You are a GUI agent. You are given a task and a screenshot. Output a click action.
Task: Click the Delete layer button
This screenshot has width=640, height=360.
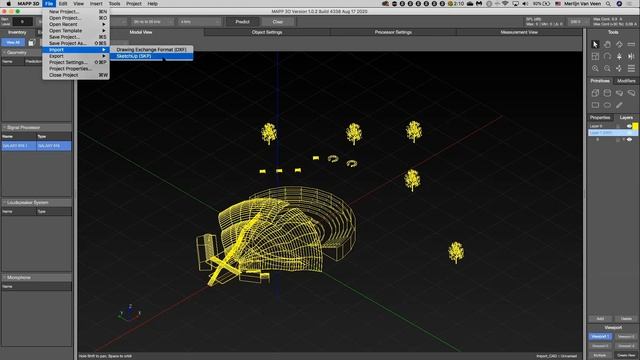[626, 319]
